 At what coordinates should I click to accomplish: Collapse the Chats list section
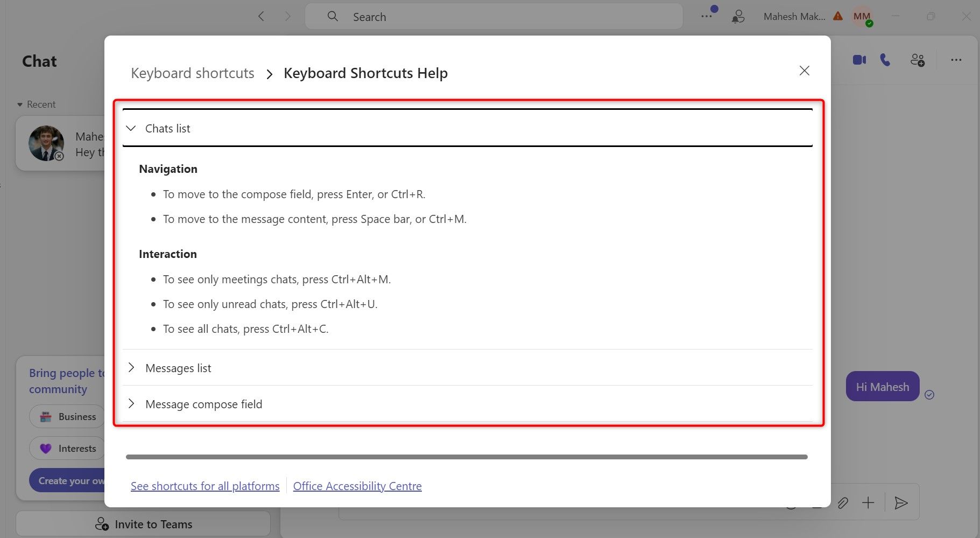tap(130, 128)
